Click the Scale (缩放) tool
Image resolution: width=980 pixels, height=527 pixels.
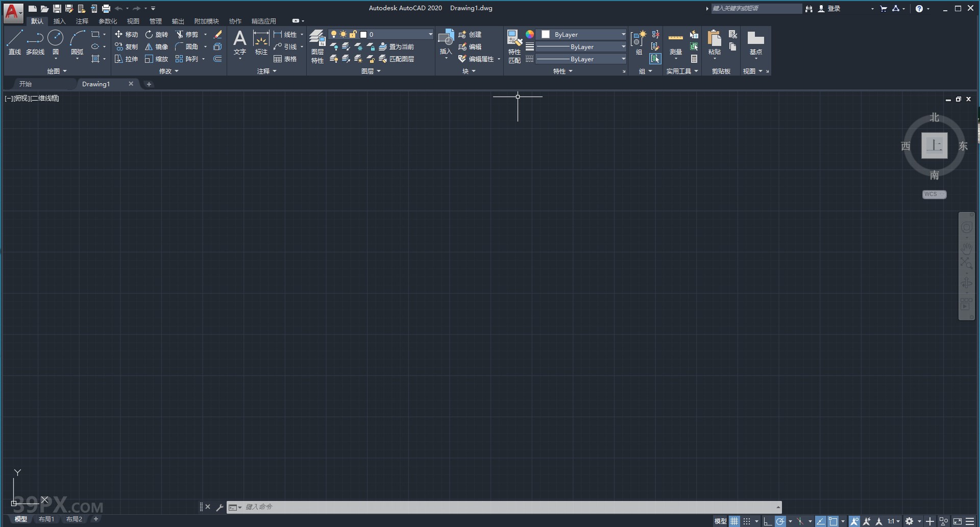tap(157, 59)
